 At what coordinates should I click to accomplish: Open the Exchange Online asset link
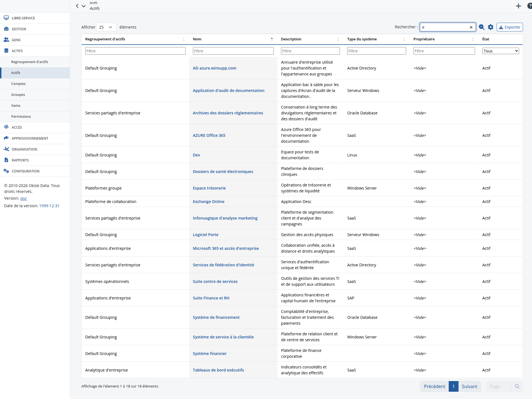click(x=209, y=202)
